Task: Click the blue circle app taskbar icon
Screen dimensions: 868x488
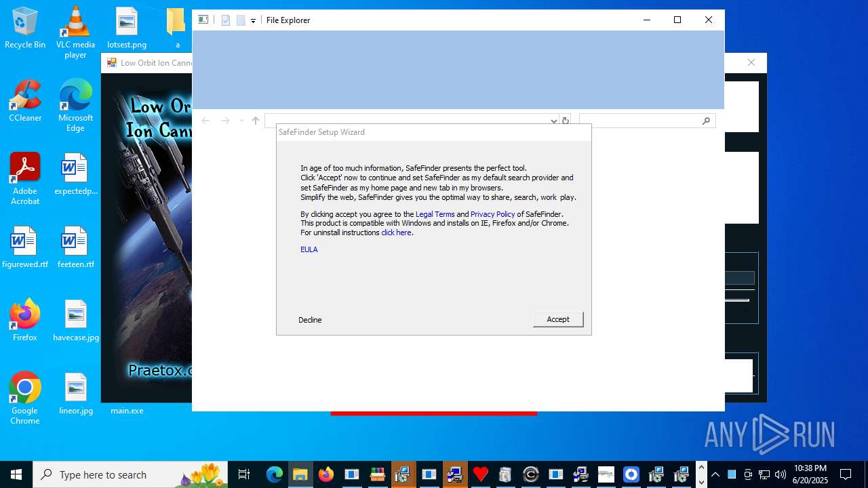Action: (631, 474)
